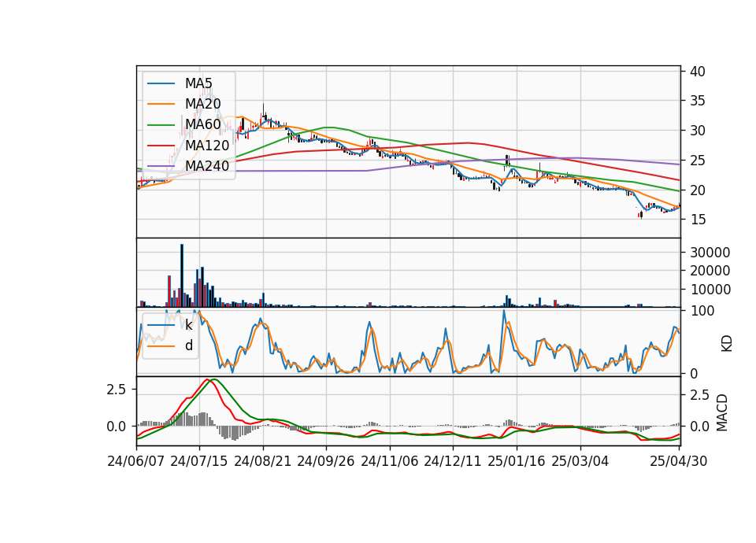
Task: Click the MA20 legend label
Action: (x=202, y=104)
